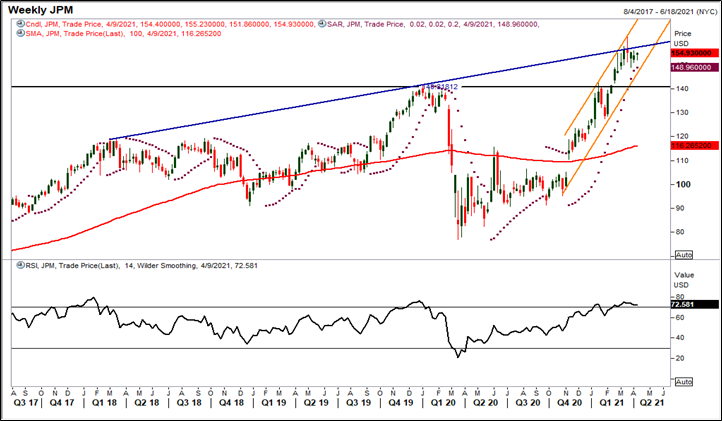
Task: Click the 116.265200 SMA value tag
Action: (694, 146)
